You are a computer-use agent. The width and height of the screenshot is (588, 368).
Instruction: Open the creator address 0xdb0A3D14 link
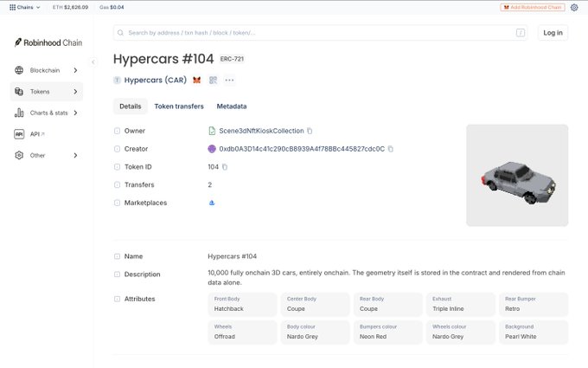pos(302,149)
